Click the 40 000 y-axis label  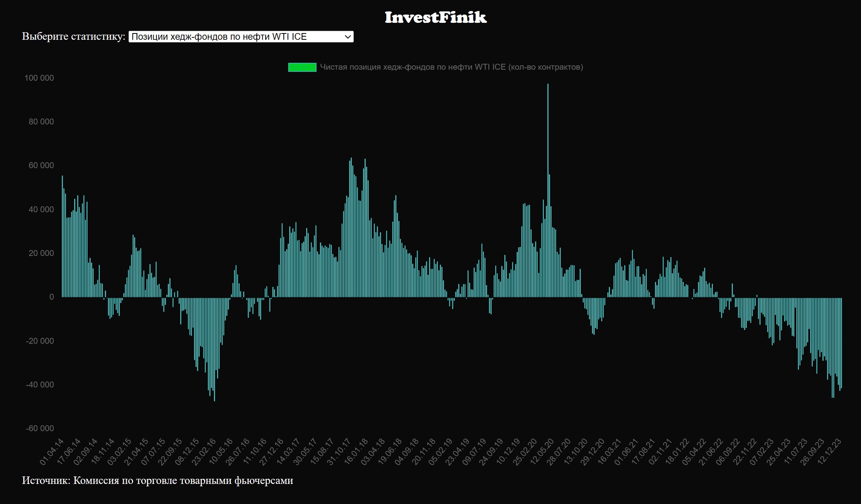41,209
